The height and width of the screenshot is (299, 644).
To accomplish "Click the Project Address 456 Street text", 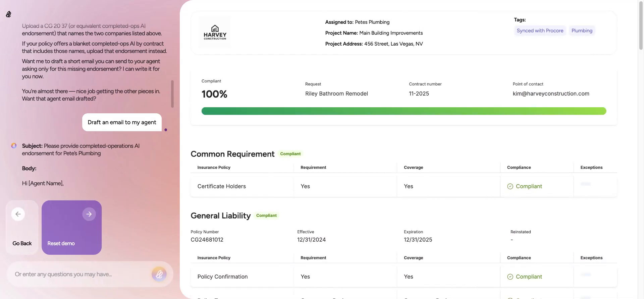I will pyautogui.click(x=374, y=44).
